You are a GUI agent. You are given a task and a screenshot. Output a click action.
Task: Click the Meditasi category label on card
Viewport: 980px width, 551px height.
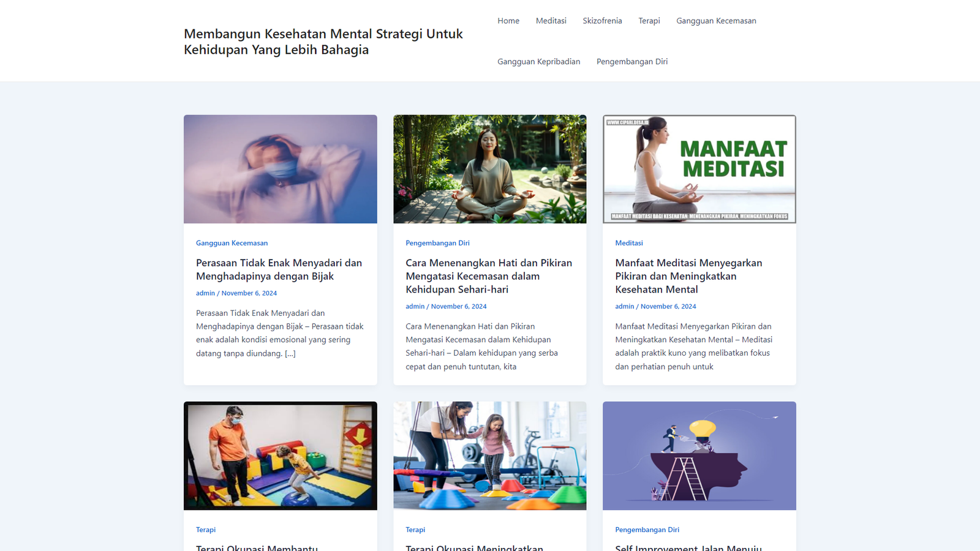point(629,243)
